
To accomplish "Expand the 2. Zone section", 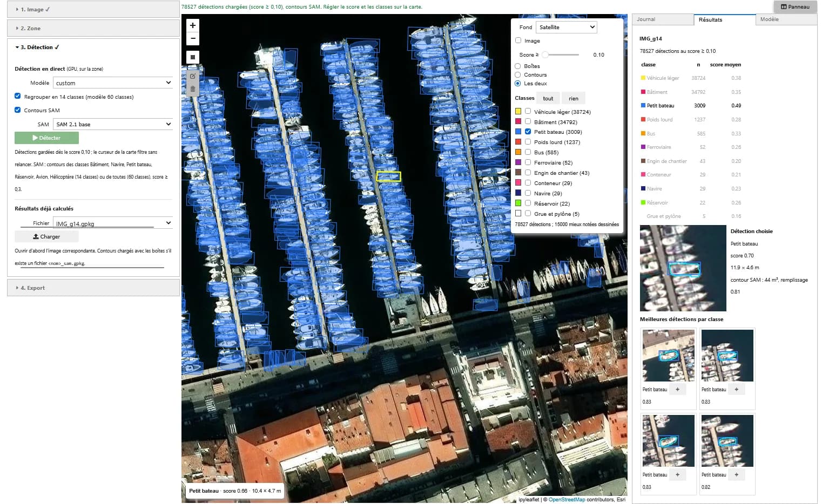I will [x=93, y=28].
